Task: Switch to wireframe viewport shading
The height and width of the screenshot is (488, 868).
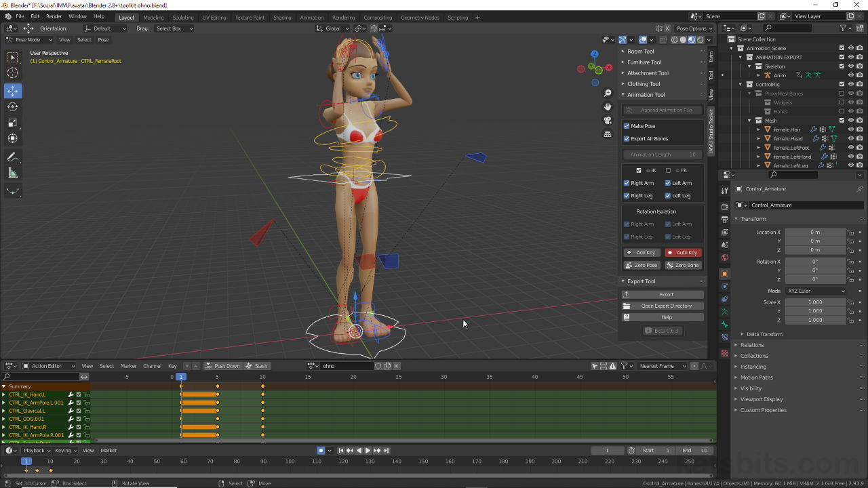Action: coord(675,39)
